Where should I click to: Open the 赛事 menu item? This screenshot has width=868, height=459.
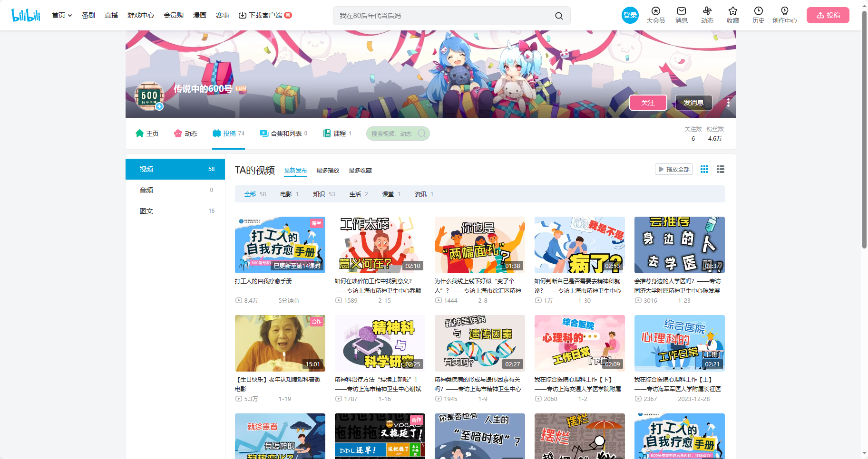[x=223, y=15]
